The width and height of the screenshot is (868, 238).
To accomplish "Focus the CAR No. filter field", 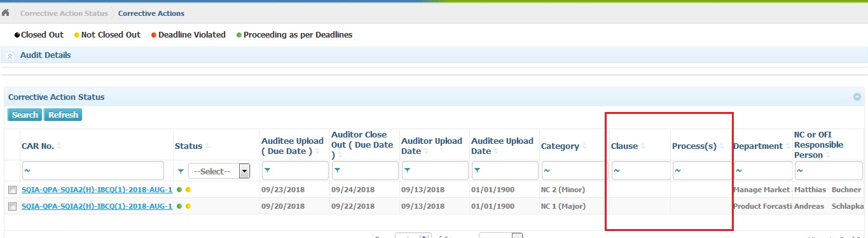I will tap(93, 171).
